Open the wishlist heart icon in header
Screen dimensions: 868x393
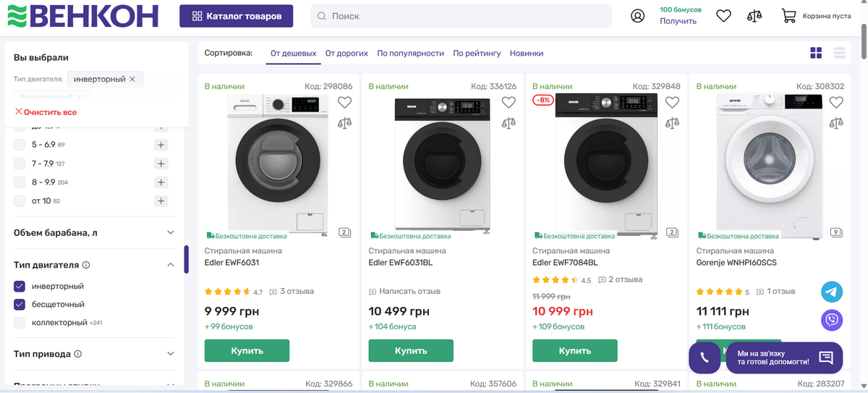723,16
